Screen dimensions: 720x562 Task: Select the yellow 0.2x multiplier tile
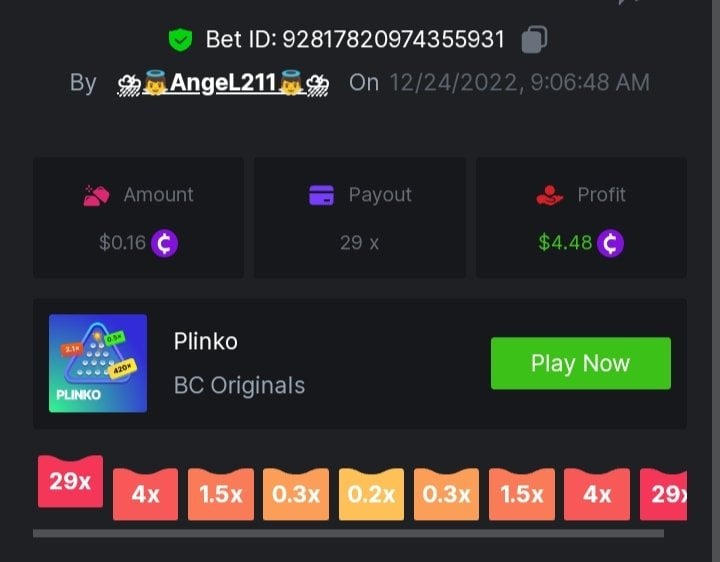click(371, 494)
